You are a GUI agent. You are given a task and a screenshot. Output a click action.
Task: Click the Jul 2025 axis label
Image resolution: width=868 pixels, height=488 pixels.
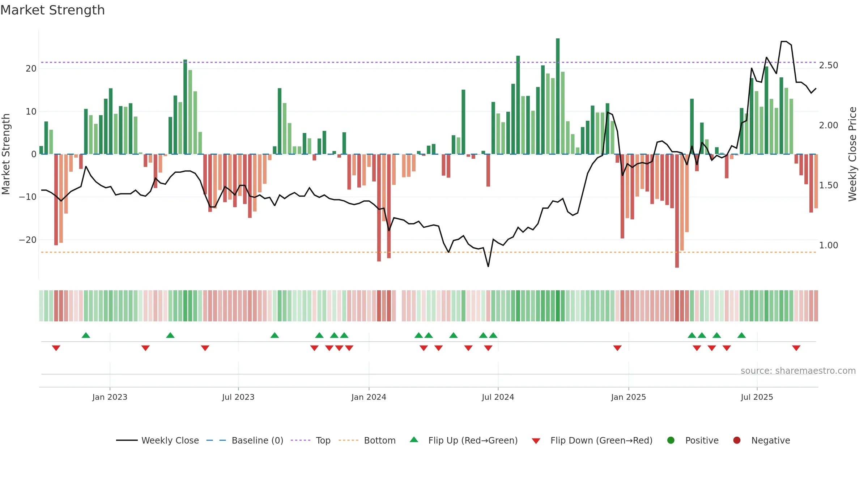[757, 397]
